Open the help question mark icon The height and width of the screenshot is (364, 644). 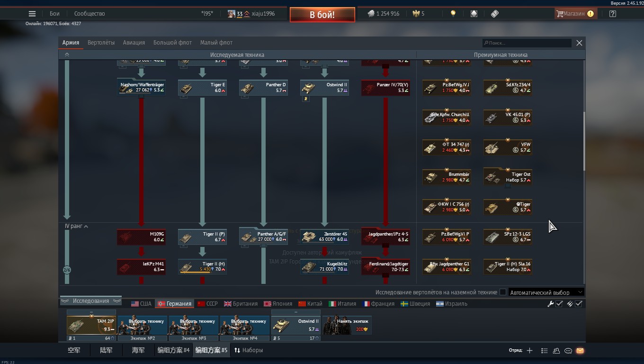tap(613, 14)
